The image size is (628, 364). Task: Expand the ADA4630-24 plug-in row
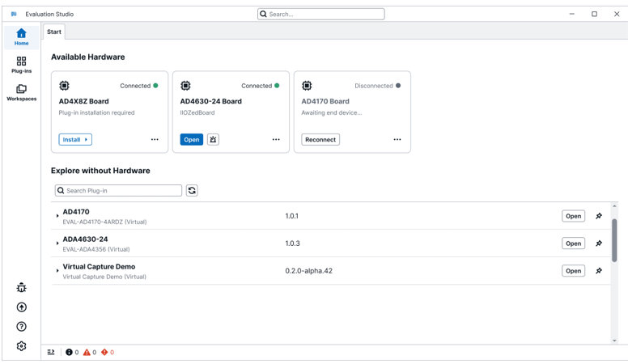(x=57, y=243)
